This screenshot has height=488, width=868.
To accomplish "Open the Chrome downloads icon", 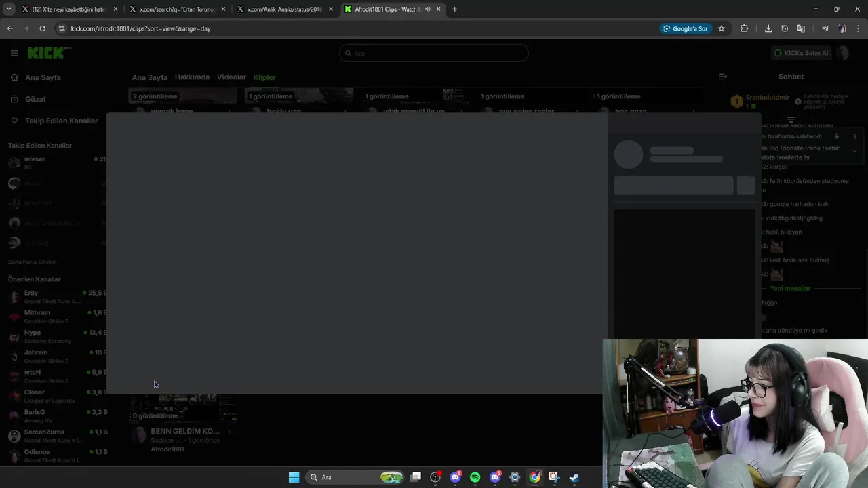I will (768, 28).
